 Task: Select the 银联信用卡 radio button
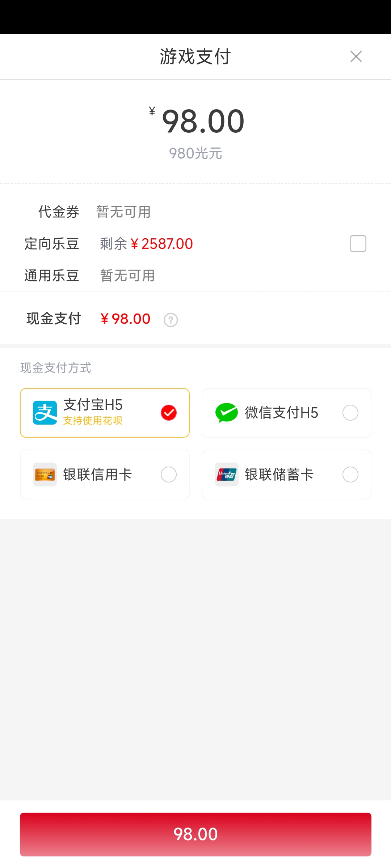tap(169, 475)
